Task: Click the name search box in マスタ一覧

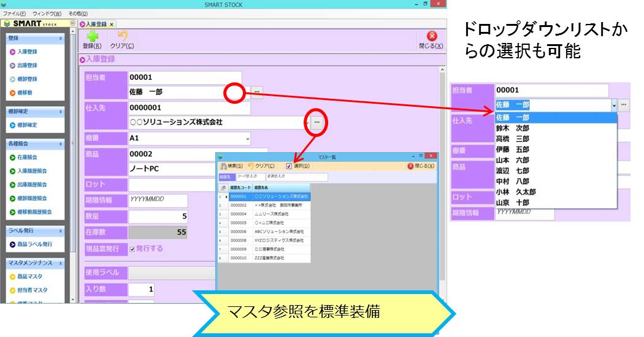Action: click(296, 177)
